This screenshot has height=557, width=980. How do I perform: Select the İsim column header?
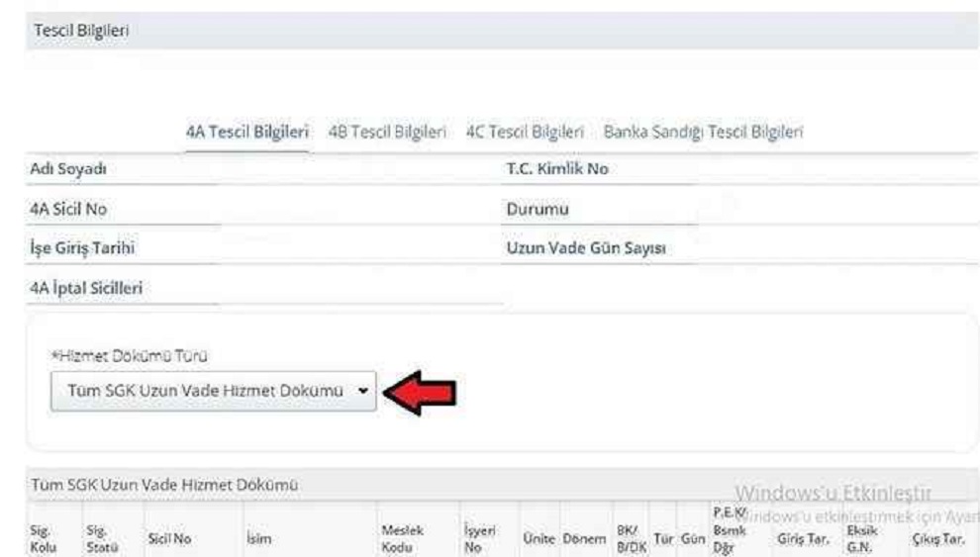(258, 541)
